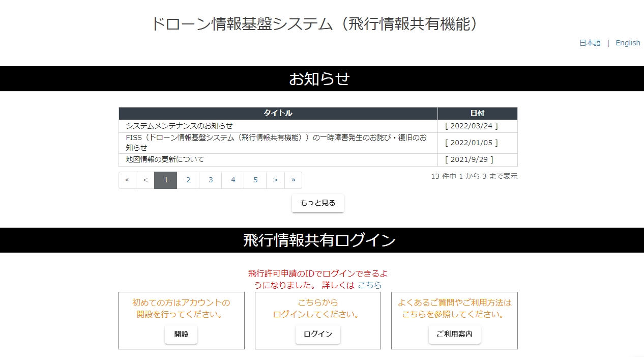Go to first page of notices
This screenshot has height=357, width=644.
pos(127,180)
